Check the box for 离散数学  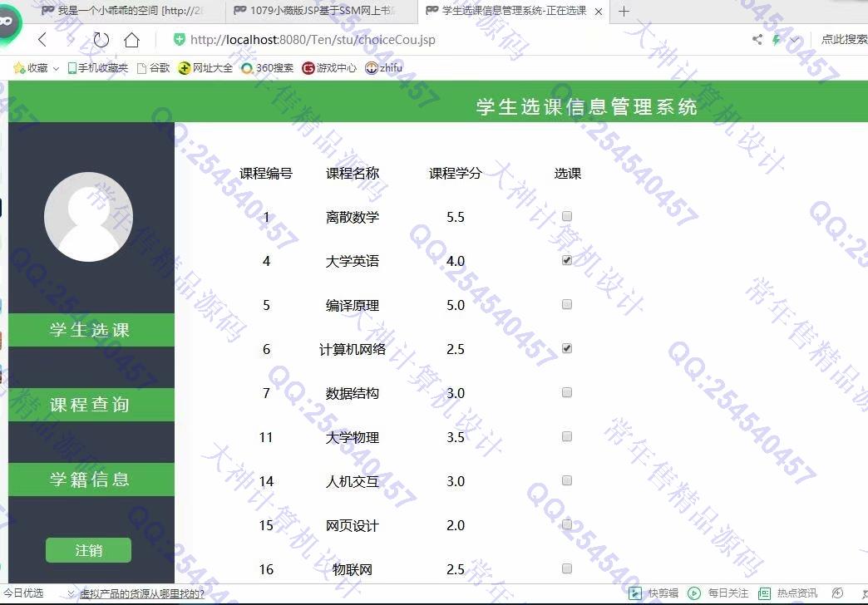(567, 216)
